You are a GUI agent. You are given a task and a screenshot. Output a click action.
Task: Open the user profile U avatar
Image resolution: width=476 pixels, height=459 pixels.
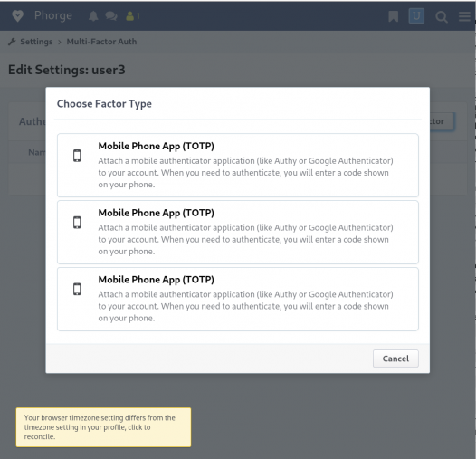pos(416,16)
